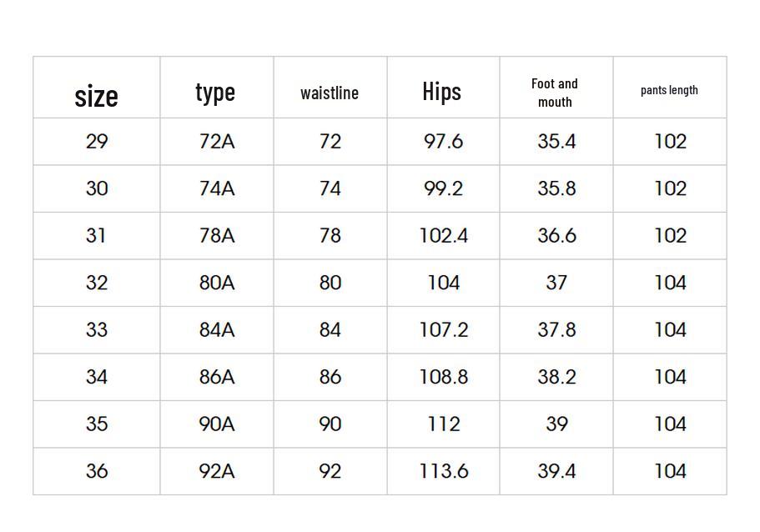Image resolution: width=760 pixels, height=532 pixels.
Task: Click foot and mouth value 35.8
Action: point(556,188)
